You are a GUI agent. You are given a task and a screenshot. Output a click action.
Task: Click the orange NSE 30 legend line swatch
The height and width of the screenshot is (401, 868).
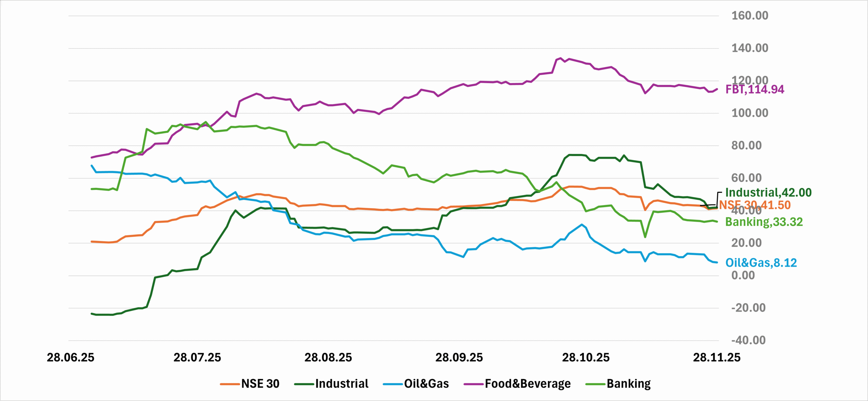tap(230, 384)
